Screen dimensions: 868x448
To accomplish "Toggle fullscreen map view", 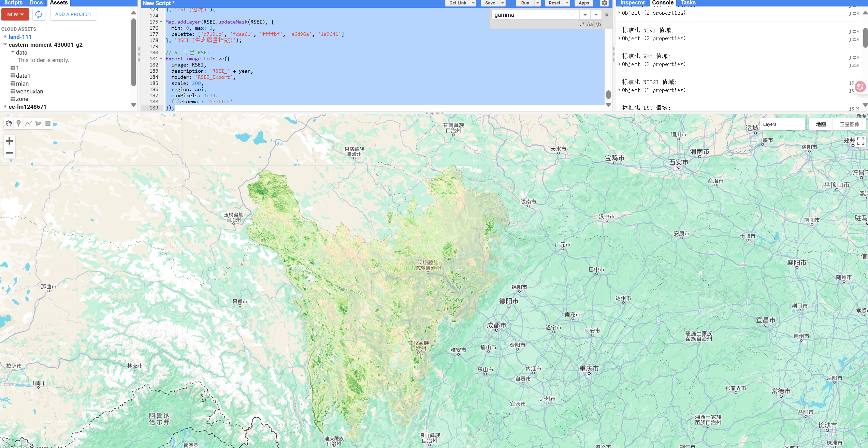I will (x=860, y=141).
